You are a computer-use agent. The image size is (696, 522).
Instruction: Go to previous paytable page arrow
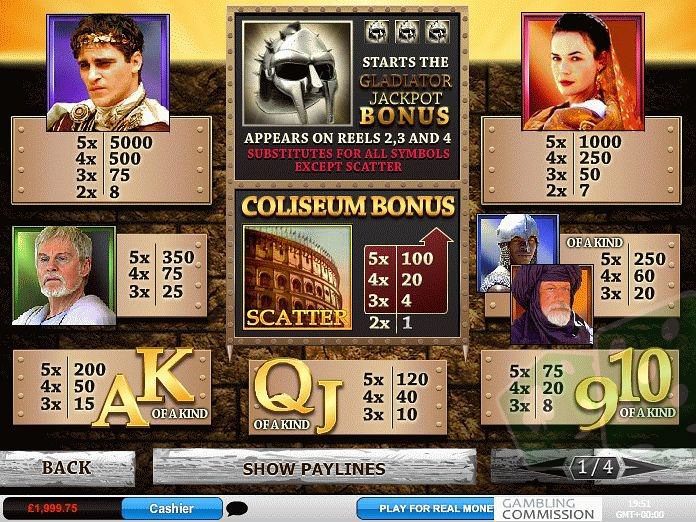coord(547,467)
